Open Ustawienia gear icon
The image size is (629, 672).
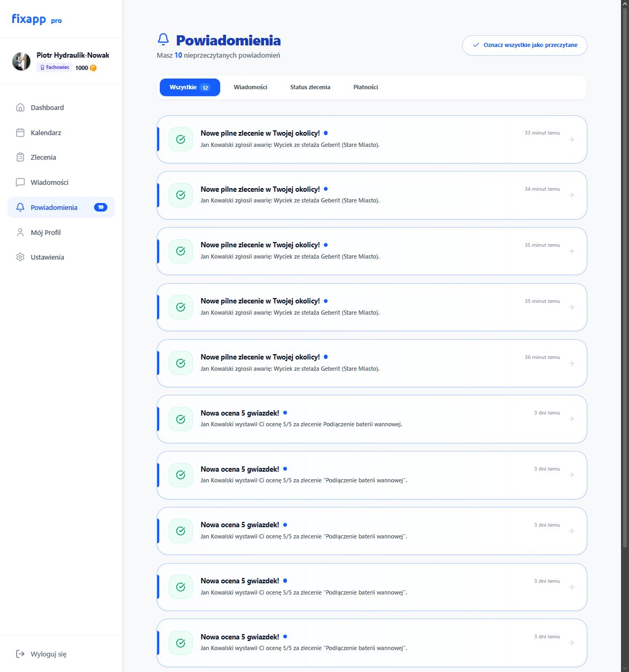tap(20, 257)
